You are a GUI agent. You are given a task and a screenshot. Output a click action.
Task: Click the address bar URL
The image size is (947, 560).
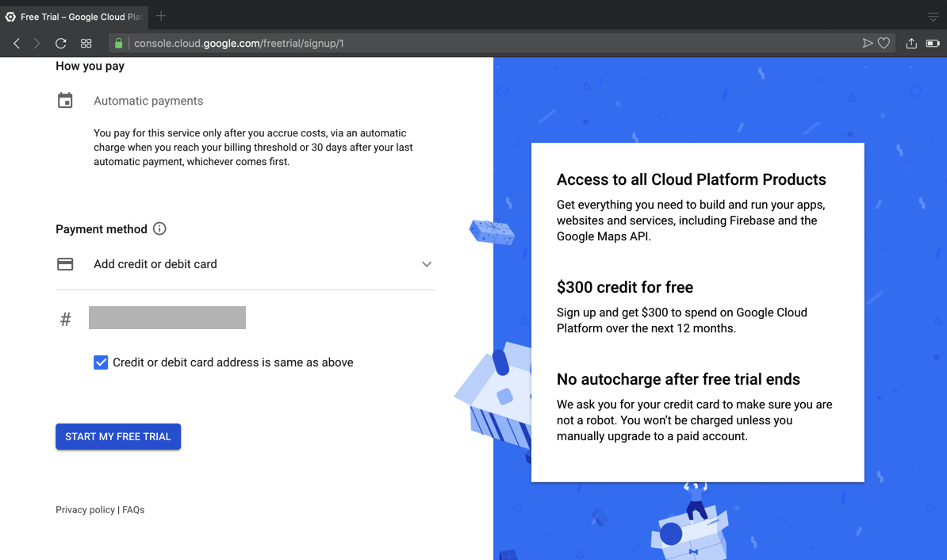click(x=239, y=44)
